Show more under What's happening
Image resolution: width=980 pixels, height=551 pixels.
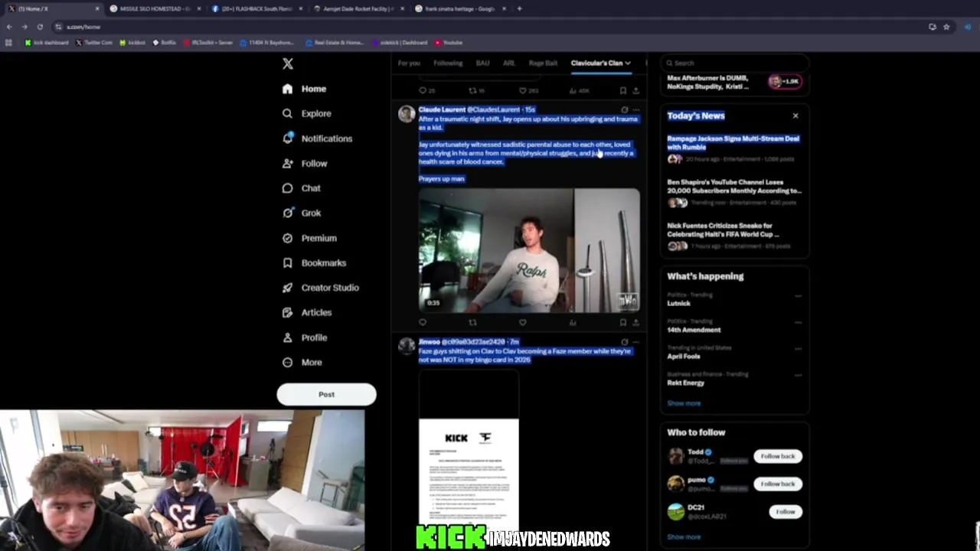684,403
